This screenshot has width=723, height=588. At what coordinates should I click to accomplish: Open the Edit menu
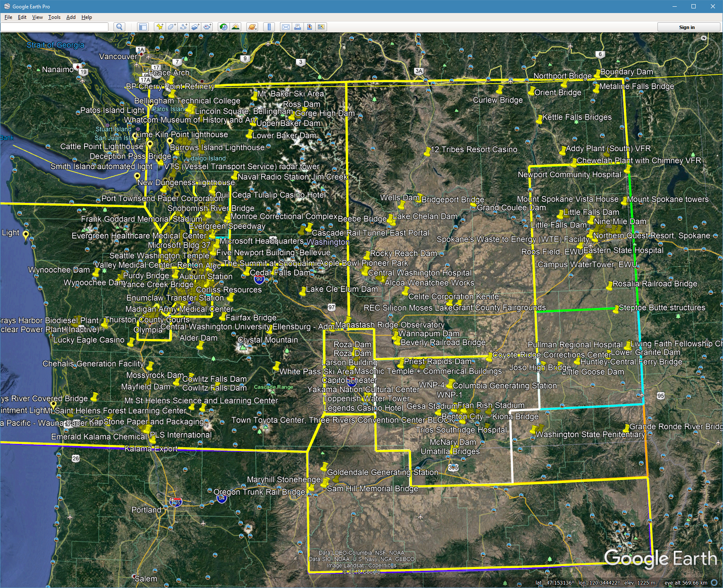(x=22, y=17)
